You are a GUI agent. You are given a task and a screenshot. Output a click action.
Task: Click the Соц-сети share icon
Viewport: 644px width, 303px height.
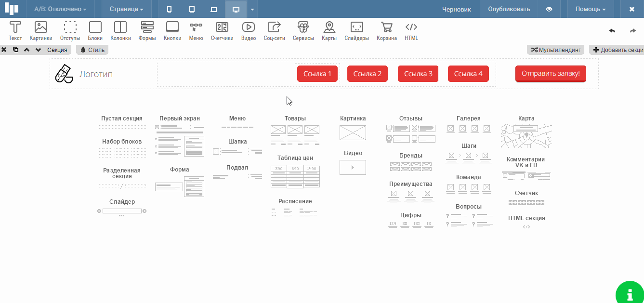click(x=274, y=31)
